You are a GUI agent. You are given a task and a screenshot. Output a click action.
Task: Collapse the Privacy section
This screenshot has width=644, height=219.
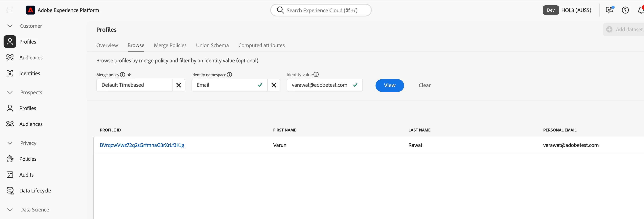pos(10,143)
